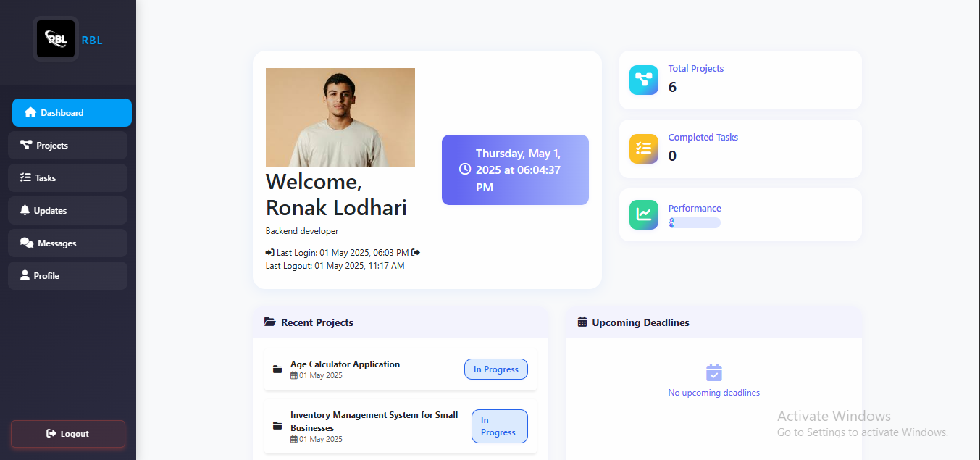This screenshot has height=460, width=980.
Task: Open the Tasks sidebar item
Action: tap(68, 177)
